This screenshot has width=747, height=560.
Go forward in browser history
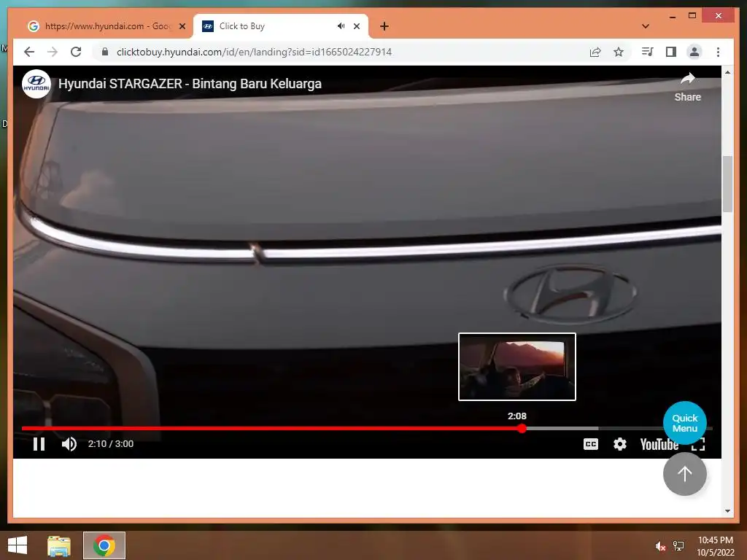coord(53,52)
